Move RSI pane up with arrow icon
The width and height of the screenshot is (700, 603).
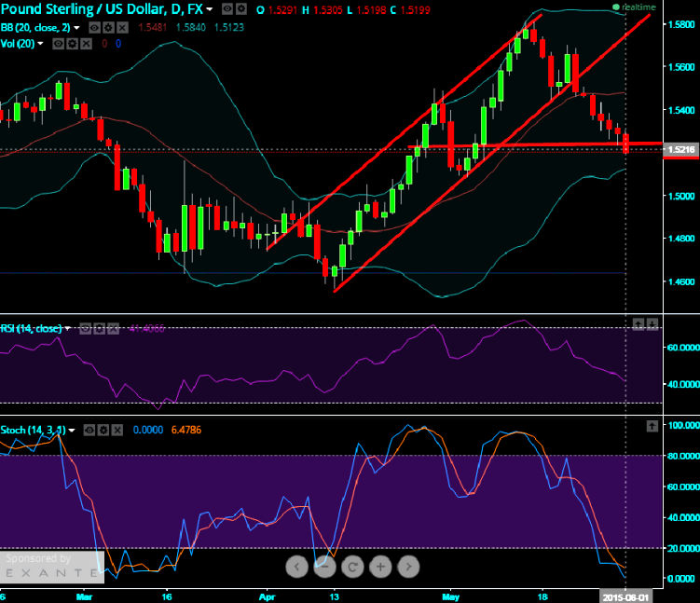point(638,324)
